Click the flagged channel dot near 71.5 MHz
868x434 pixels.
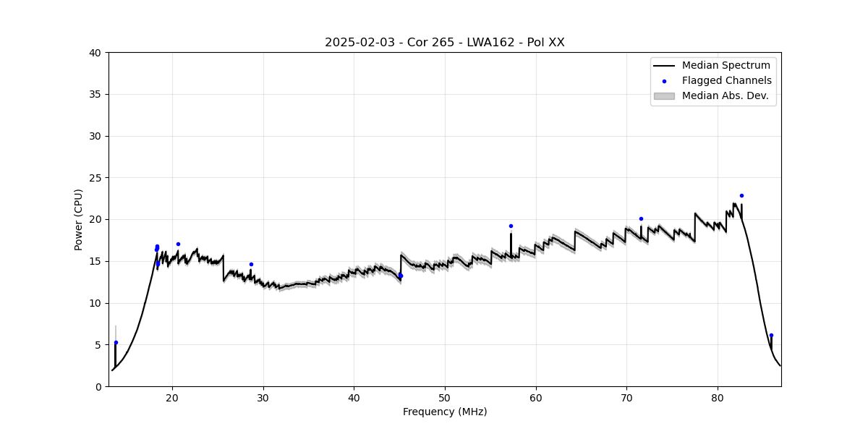641,218
